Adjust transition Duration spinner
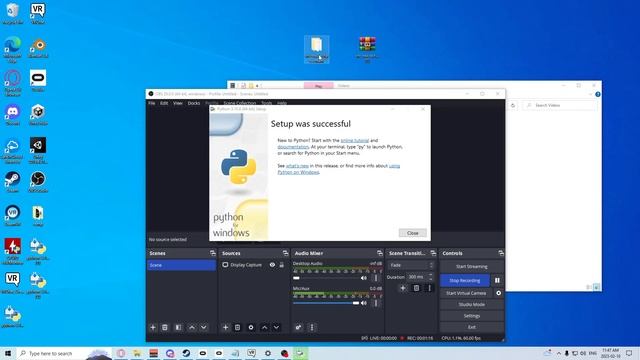 point(430,277)
